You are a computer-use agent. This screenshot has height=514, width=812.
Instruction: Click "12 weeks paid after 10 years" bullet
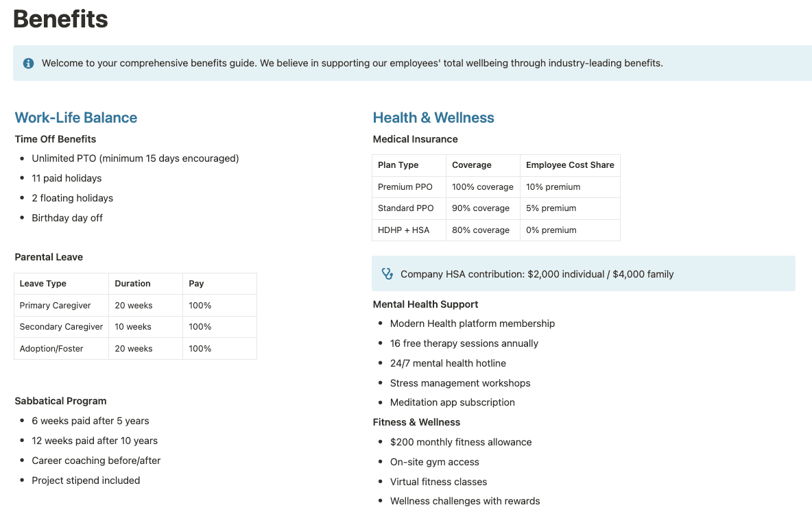95,441
